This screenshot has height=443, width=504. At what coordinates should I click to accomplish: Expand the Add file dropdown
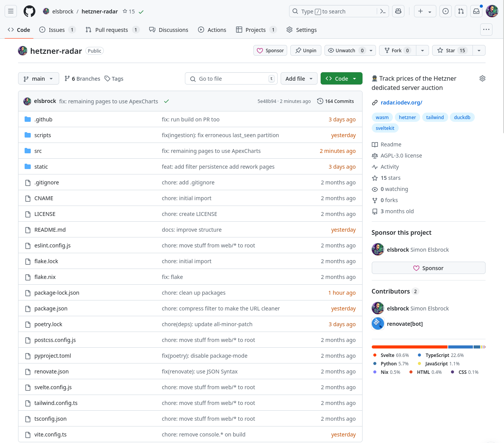tap(299, 78)
